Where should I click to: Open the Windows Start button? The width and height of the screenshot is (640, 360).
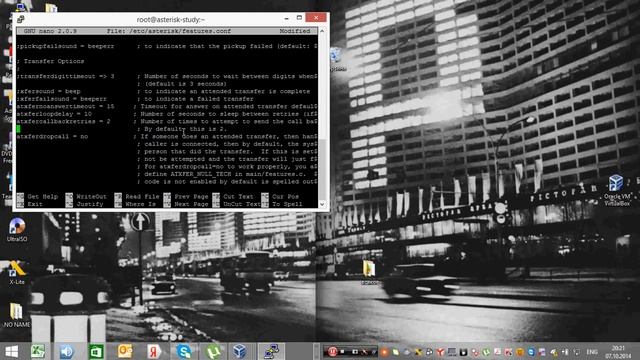(x=11, y=351)
